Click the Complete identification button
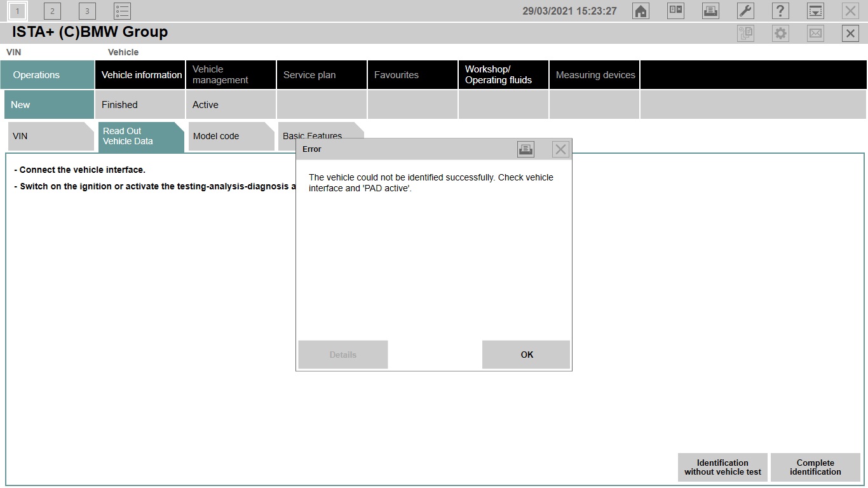868x488 pixels. pos(815,468)
